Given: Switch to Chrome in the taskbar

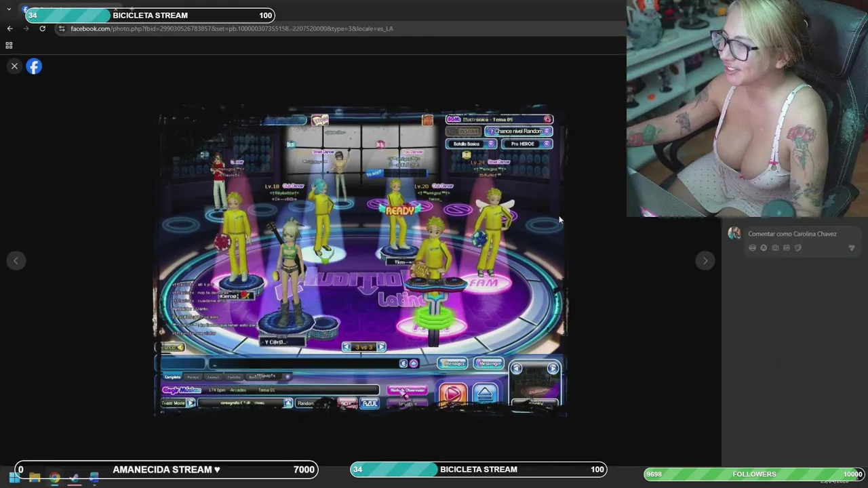Looking at the screenshot, I should tap(54, 479).
